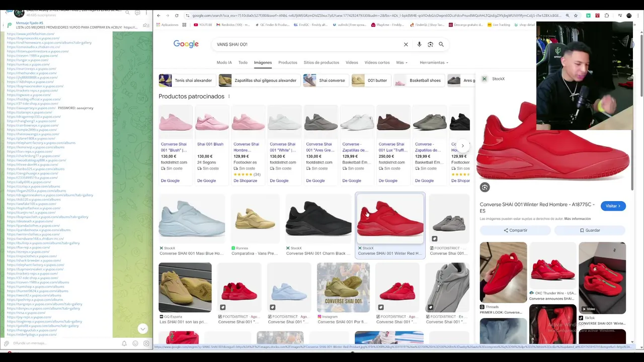The image size is (644, 362).
Task: Open Telegram pinned message Mensaje fijado #5
Action: click(x=75, y=25)
